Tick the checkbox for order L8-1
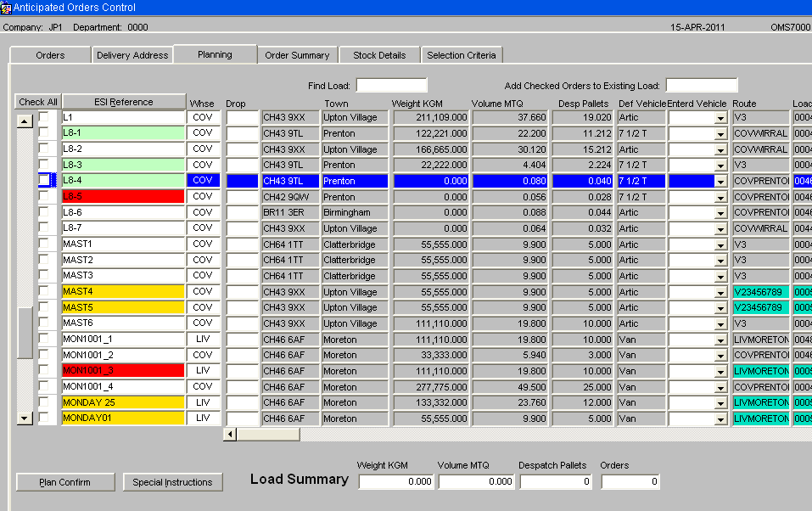Viewport: 812px width, 511px height. pyautogui.click(x=43, y=132)
